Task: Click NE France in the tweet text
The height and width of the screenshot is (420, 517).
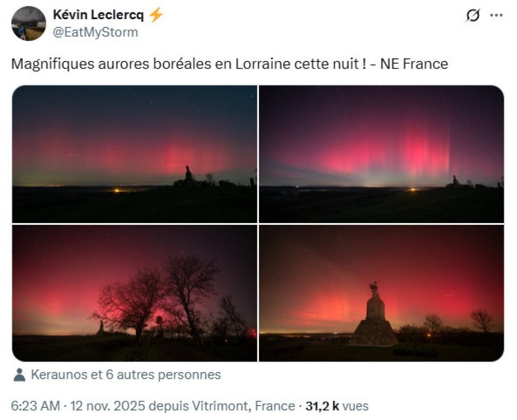Action: click(414, 64)
